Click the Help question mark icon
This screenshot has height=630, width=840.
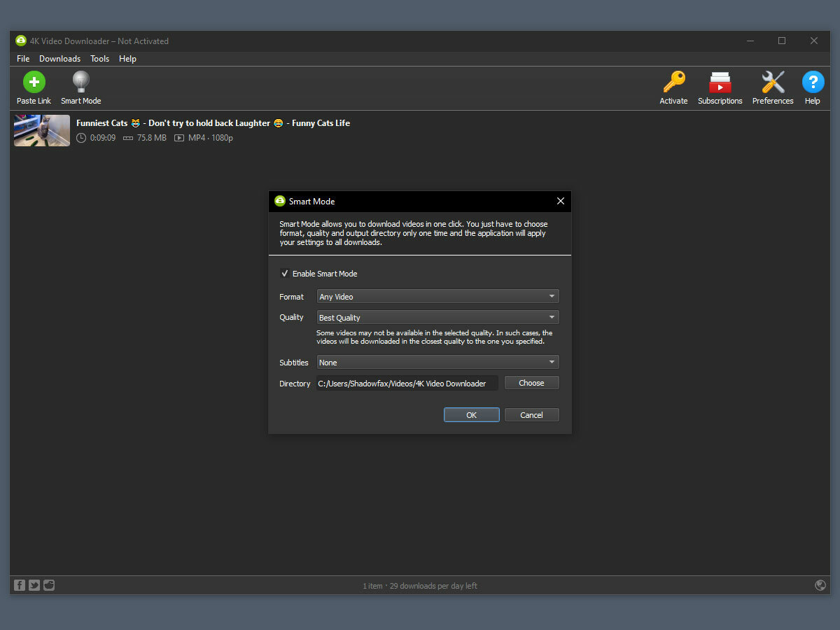pos(812,82)
